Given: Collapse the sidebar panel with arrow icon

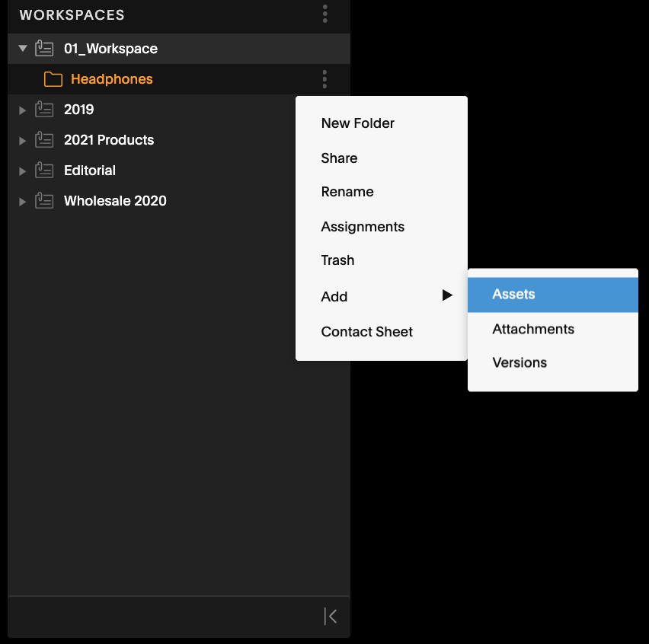Looking at the screenshot, I should click(x=331, y=617).
